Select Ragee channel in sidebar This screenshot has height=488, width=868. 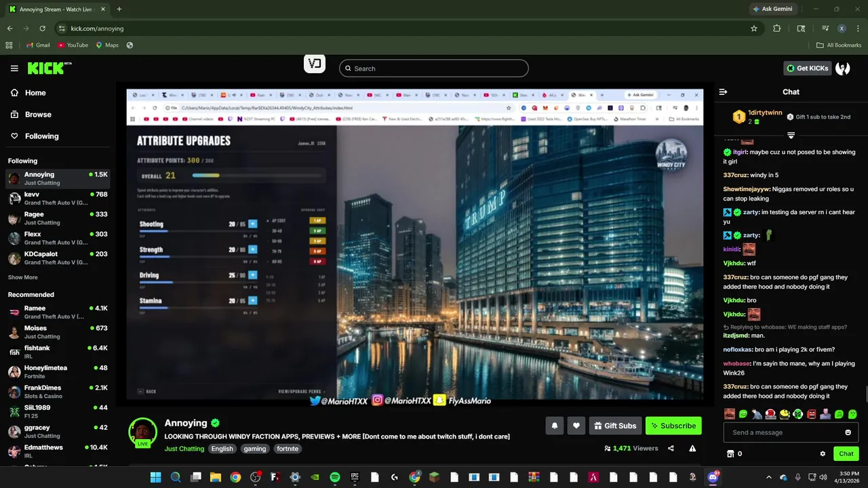(x=57, y=218)
